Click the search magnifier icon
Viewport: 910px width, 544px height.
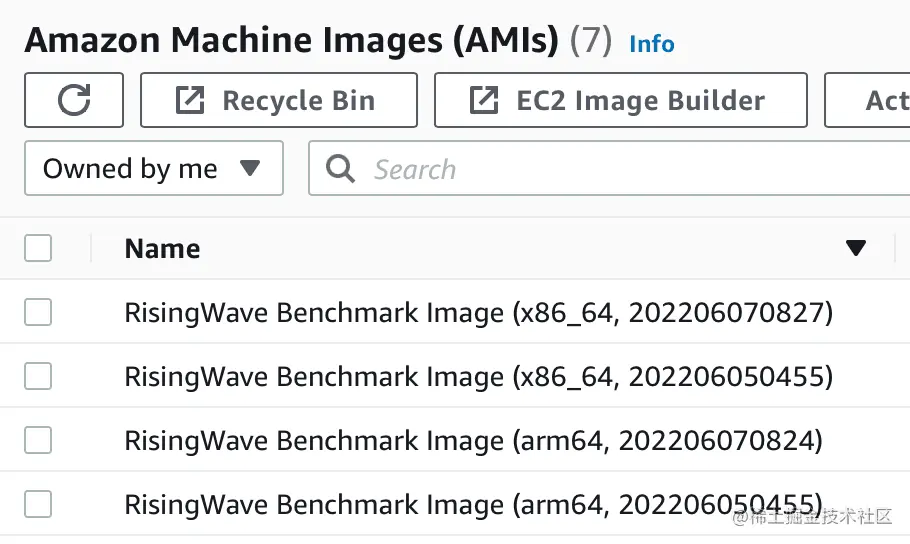click(x=341, y=169)
